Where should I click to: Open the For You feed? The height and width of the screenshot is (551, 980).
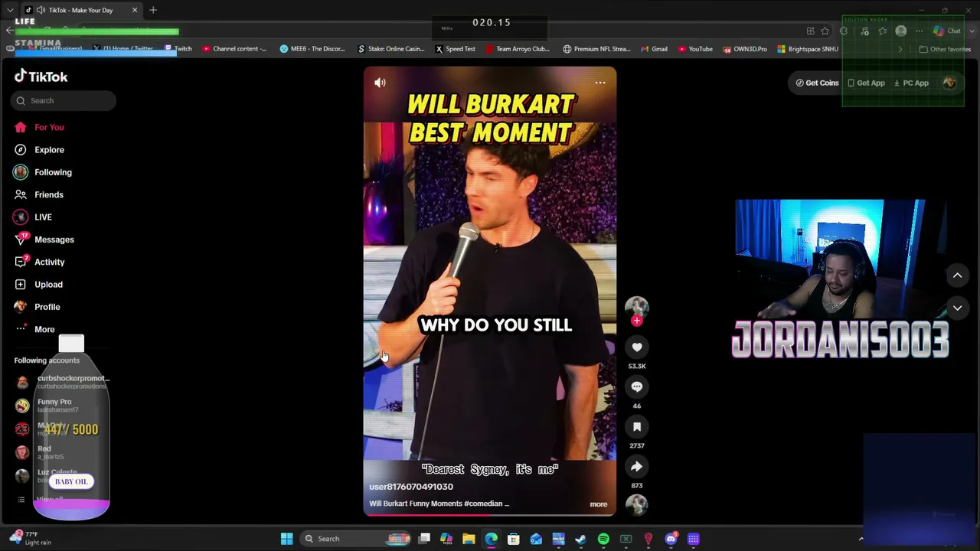[x=39, y=127]
